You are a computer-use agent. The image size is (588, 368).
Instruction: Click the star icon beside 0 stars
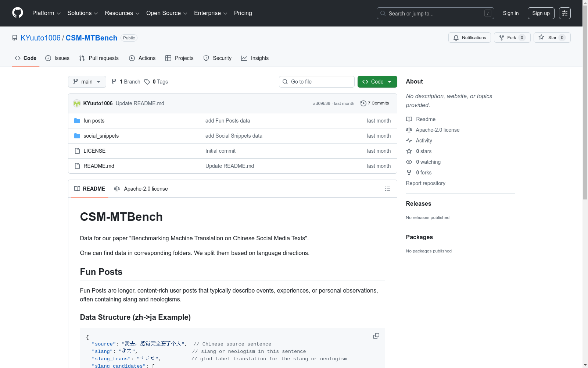click(409, 151)
